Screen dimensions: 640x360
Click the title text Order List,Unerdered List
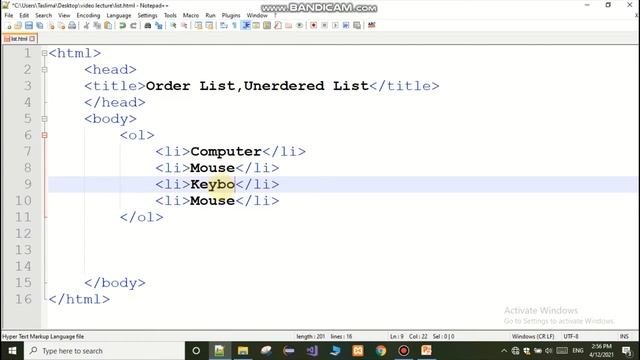[x=257, y=86]
